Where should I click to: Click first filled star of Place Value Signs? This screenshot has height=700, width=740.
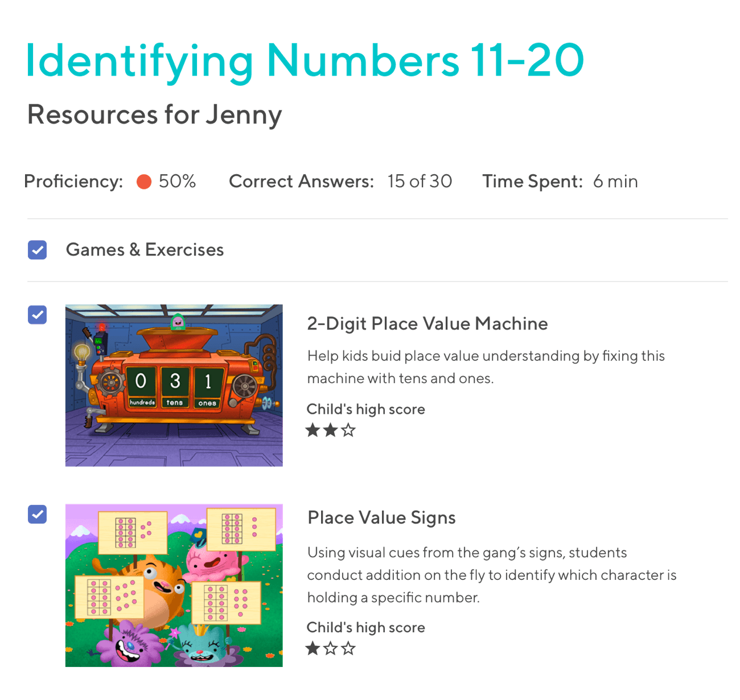tap(313, 648)
